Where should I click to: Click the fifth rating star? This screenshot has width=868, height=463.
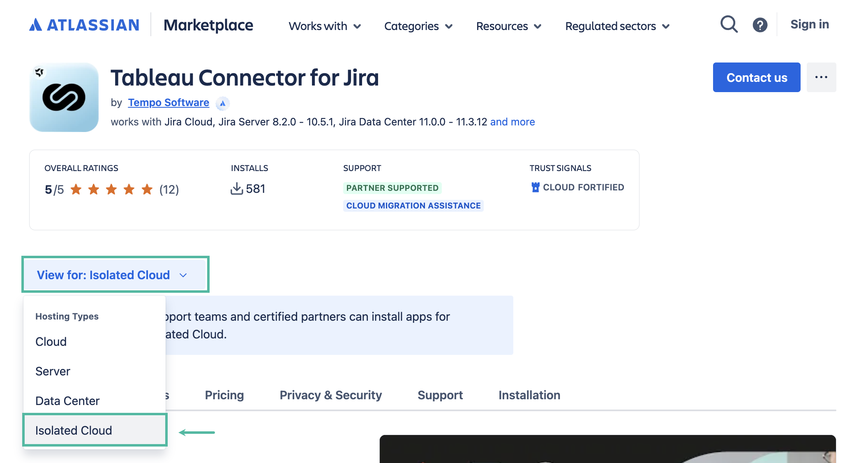coord(147,189)
